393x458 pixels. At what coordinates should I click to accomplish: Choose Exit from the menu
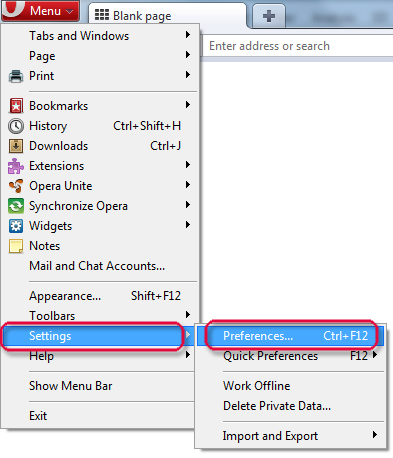(98, 416)
